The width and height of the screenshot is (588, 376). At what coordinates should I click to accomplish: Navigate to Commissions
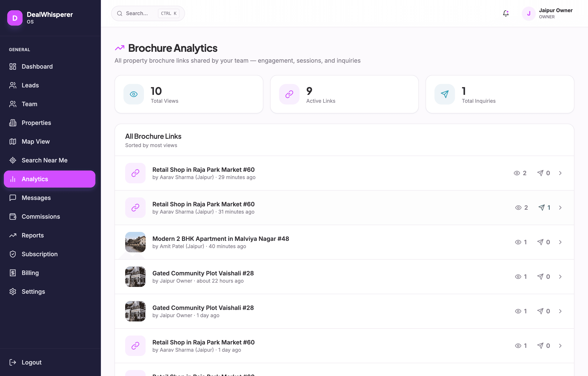(x=50, y=217)
